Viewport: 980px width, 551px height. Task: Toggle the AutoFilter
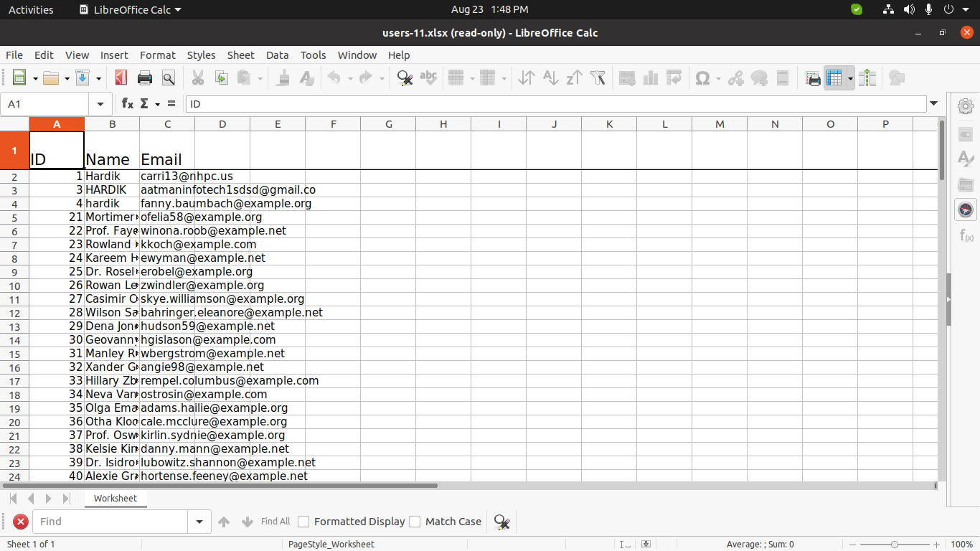tap(598, 77)
